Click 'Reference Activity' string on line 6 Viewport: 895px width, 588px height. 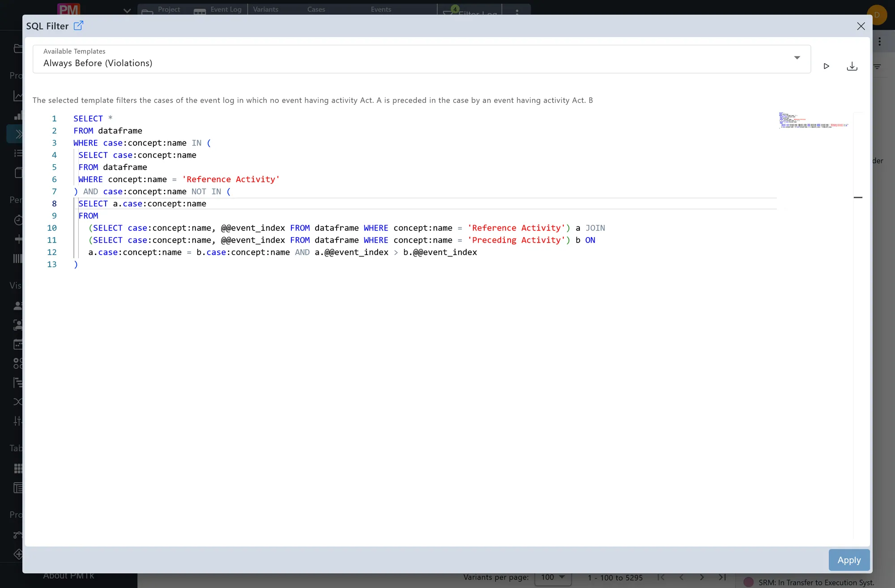[x=231, y=179]
